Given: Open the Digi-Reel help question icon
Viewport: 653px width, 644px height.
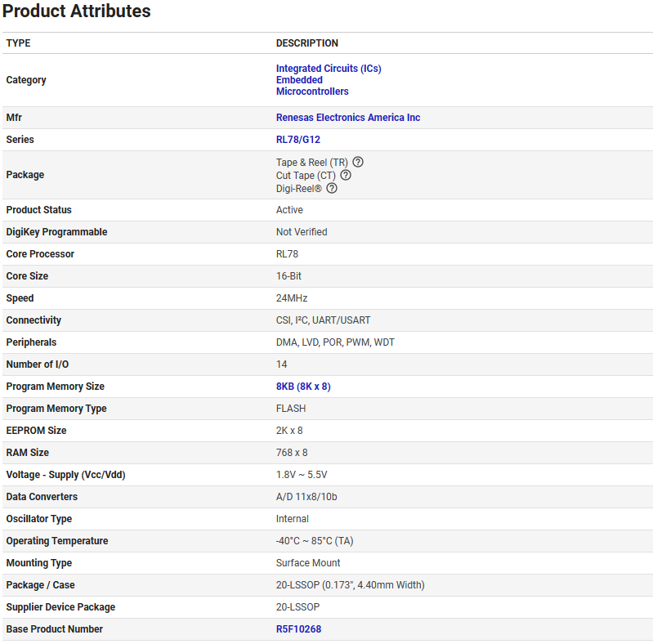Looking at the screenshot, I should point(332,188).
